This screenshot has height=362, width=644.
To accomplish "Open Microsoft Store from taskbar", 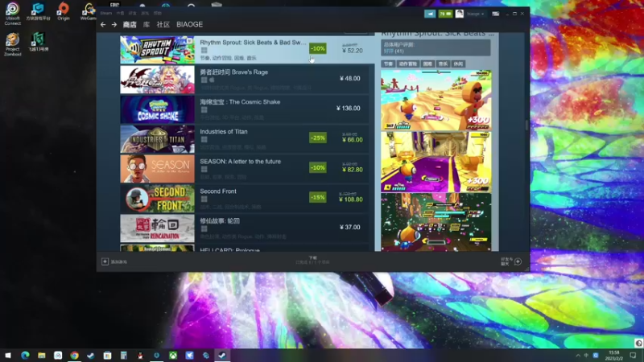I will 107,356.
